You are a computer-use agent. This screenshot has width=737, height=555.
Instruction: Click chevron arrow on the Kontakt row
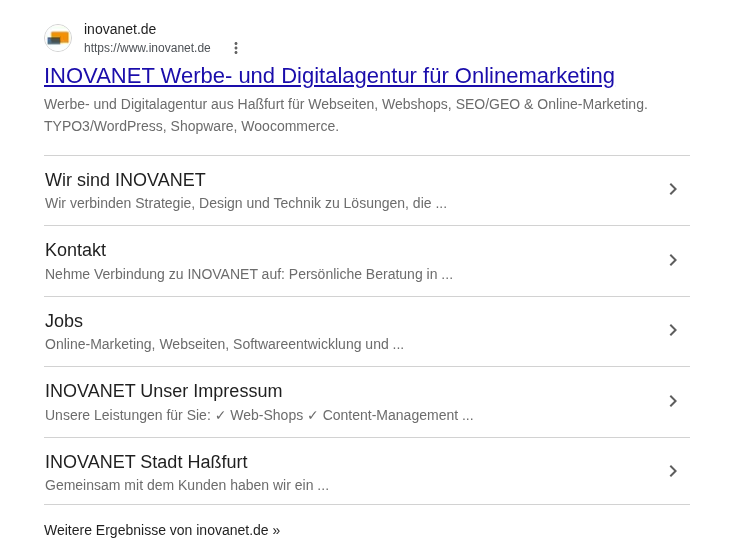pos(673,260)
